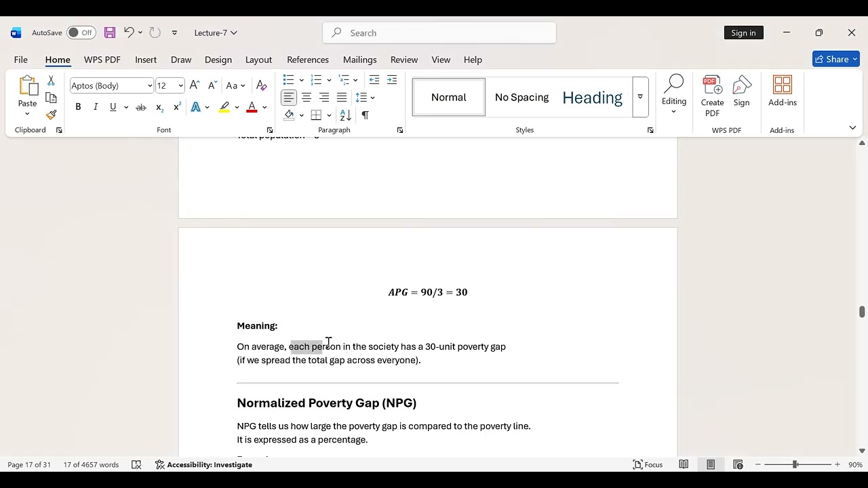Apply yellow text highlight color
868x488 pixels.
(224, 107)
